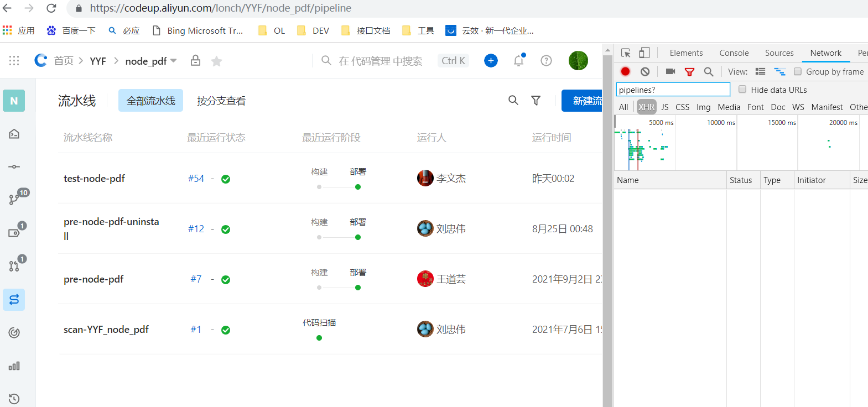Image resolution: width=868 pixels, height=407 pixels.
Task: Switch to the Elements tab
Action: (686, 53)
